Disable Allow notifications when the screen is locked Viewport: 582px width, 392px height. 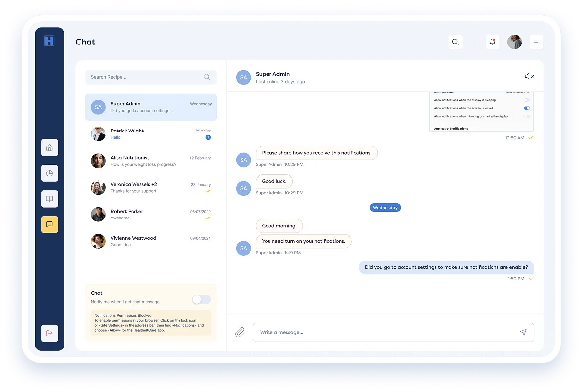(x=526, y=108)
